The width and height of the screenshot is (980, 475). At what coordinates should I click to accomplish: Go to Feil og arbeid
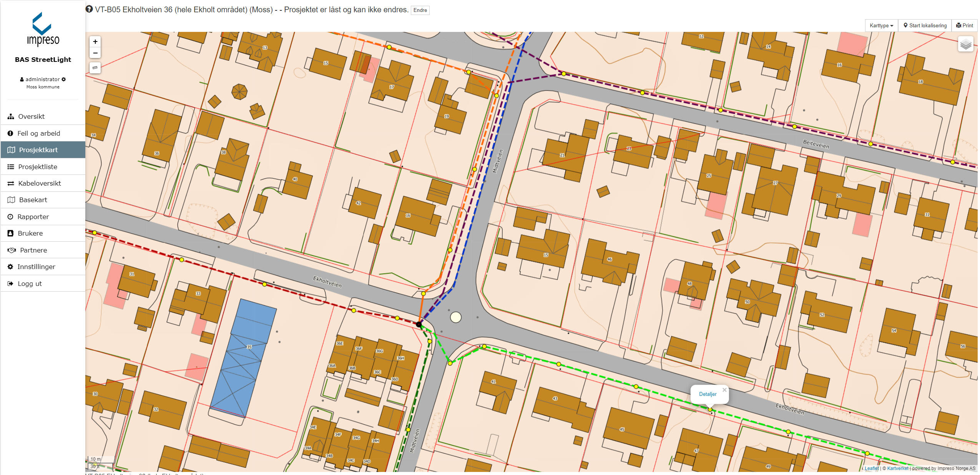(x=38, y=133)
